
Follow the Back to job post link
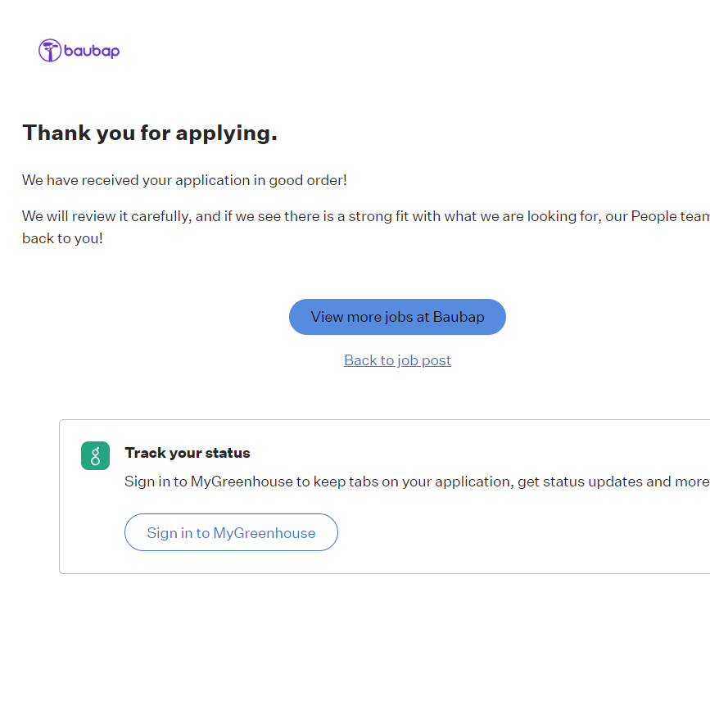pyautogui.click(x=397, y=360)
